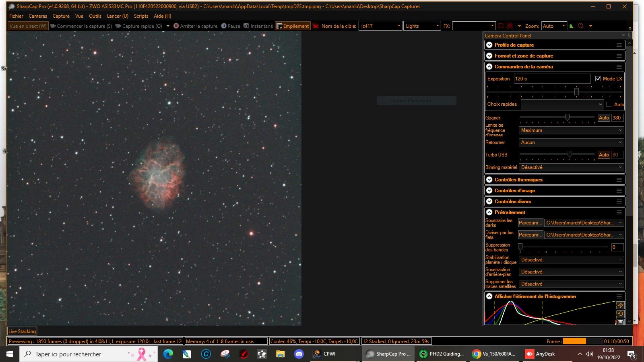Open the Binning matériel dropdown

coord(571,167)
